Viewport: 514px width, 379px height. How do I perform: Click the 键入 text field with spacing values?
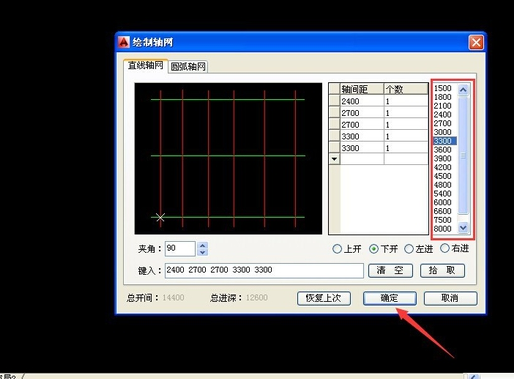[264, 270]
